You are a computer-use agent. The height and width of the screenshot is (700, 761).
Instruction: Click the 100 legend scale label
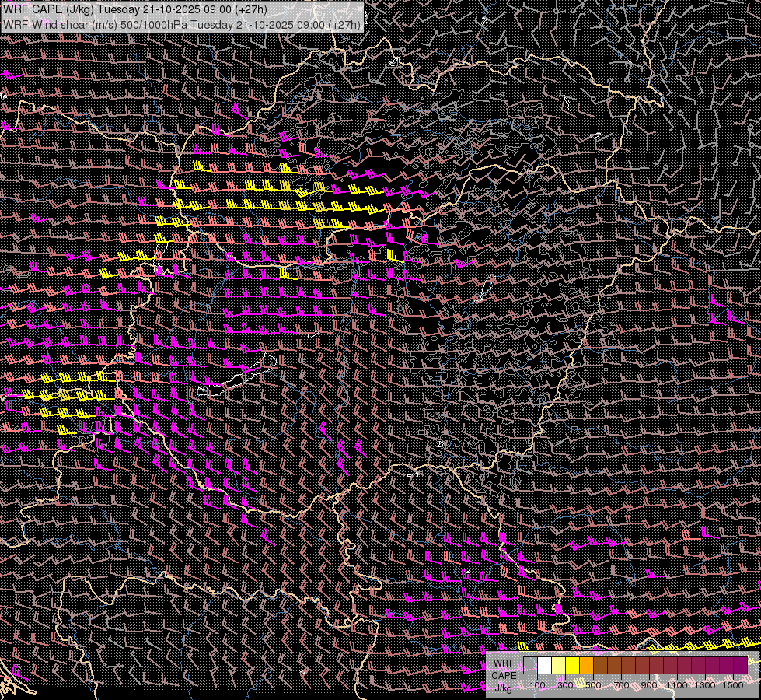[x=537, y=685]
